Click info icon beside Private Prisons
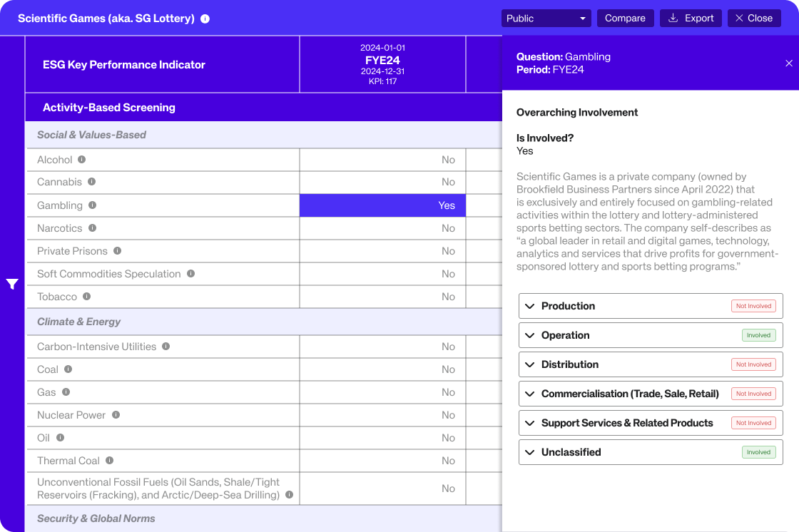Screen dimensions: 799x532 [117, 251]
